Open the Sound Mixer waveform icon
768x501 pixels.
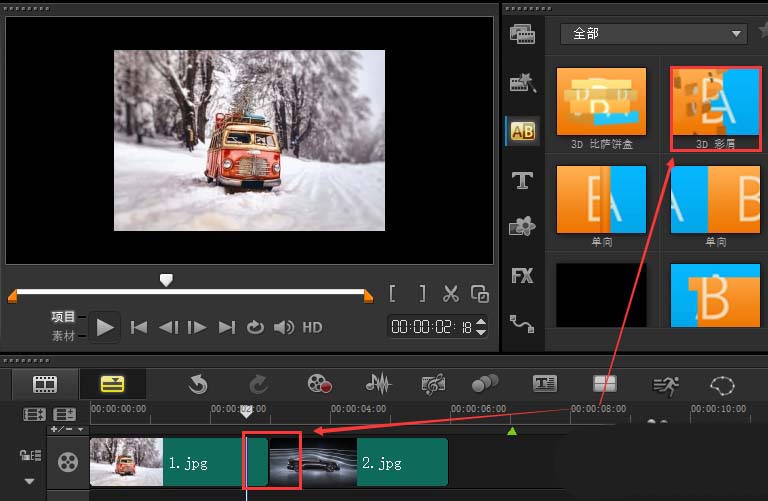tap(378, 383)
